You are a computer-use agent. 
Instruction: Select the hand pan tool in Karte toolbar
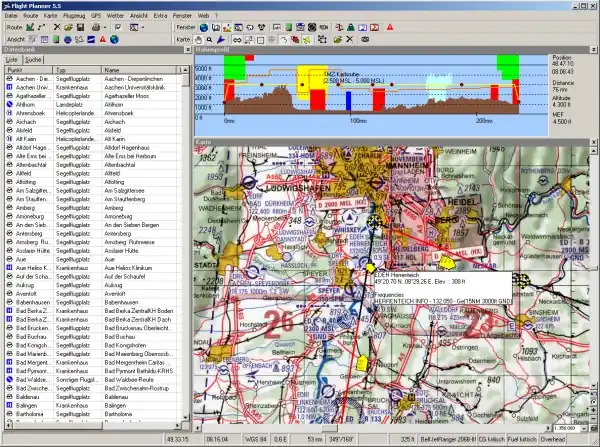[x=198, y=39]
